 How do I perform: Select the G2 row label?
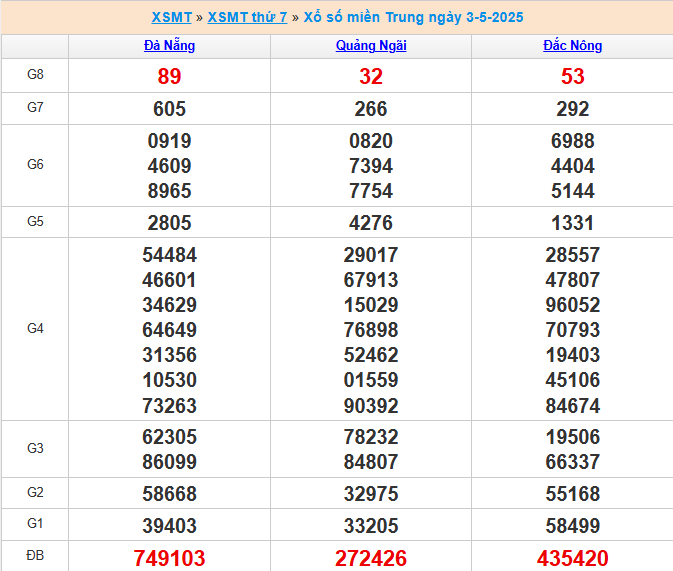[x=35, y=492]
